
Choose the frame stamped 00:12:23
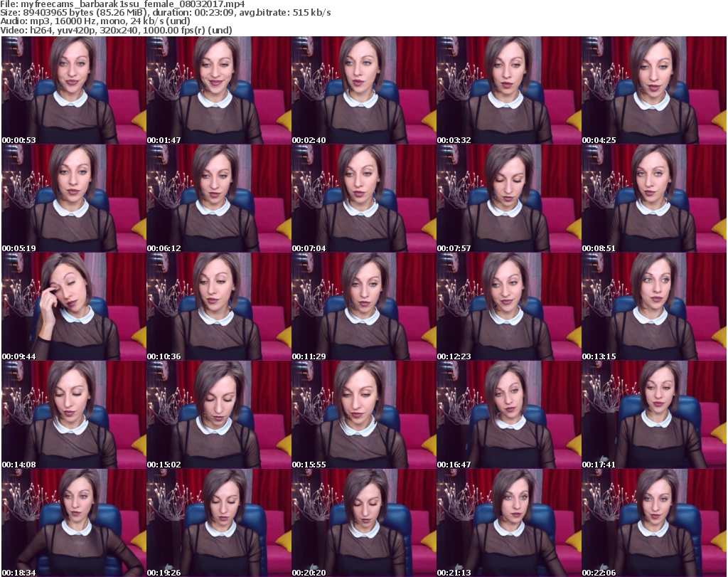509,307
